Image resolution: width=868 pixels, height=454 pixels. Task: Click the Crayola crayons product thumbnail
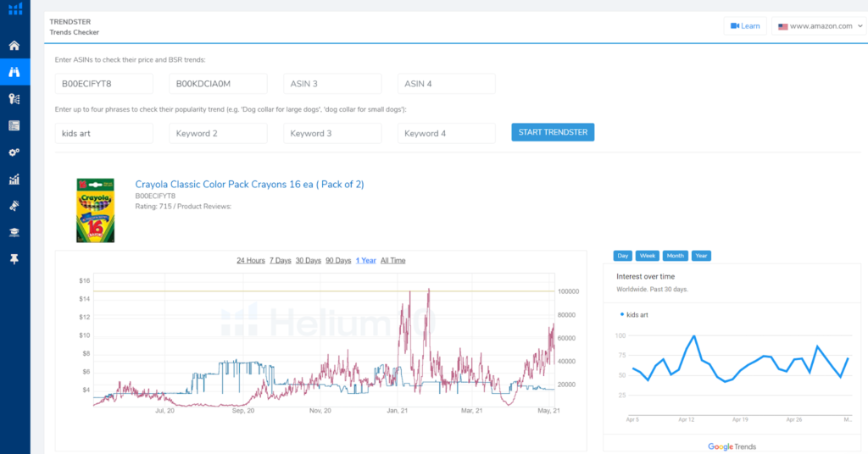[x=95, y=210]
